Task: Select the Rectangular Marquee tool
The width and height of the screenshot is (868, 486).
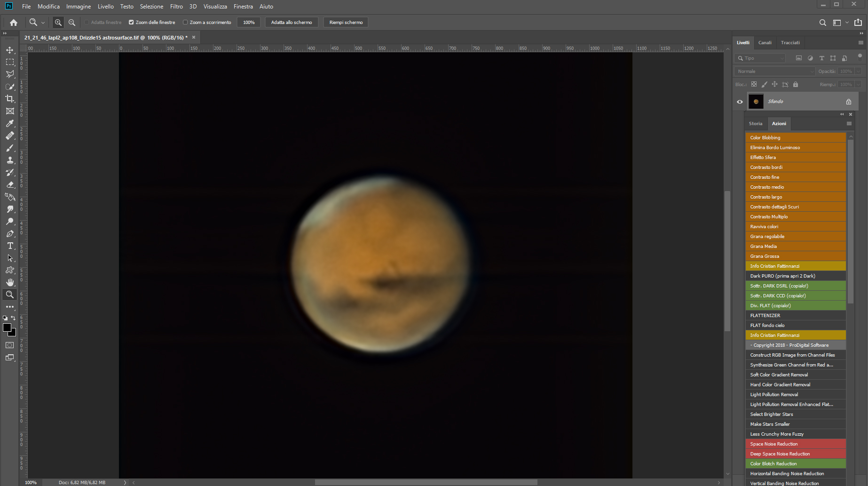Action: click(10, 62)
